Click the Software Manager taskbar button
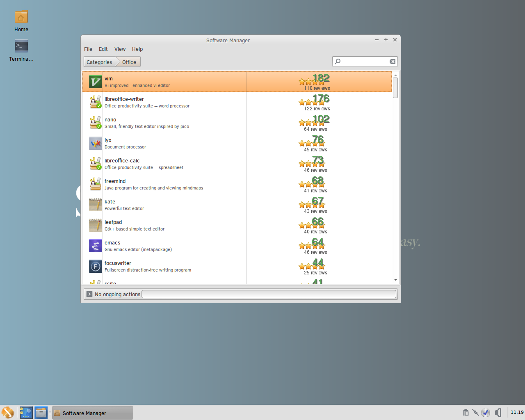 [x=93, y=413]
